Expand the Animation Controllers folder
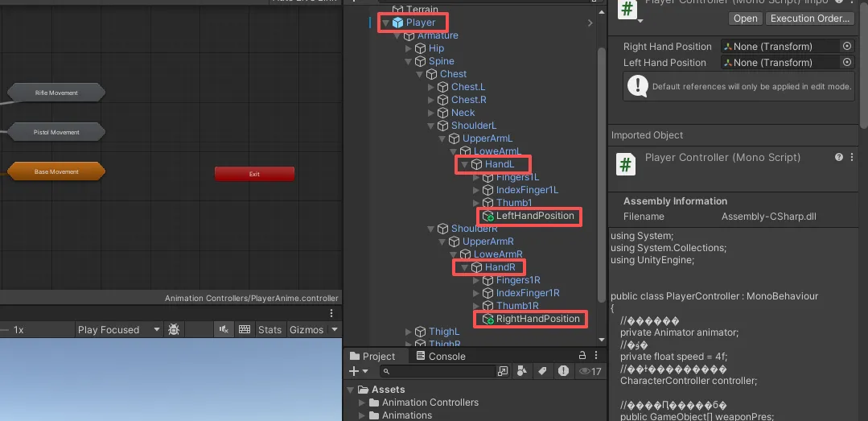868x421 pixels. pyautogui.click(x=362, y=402)
